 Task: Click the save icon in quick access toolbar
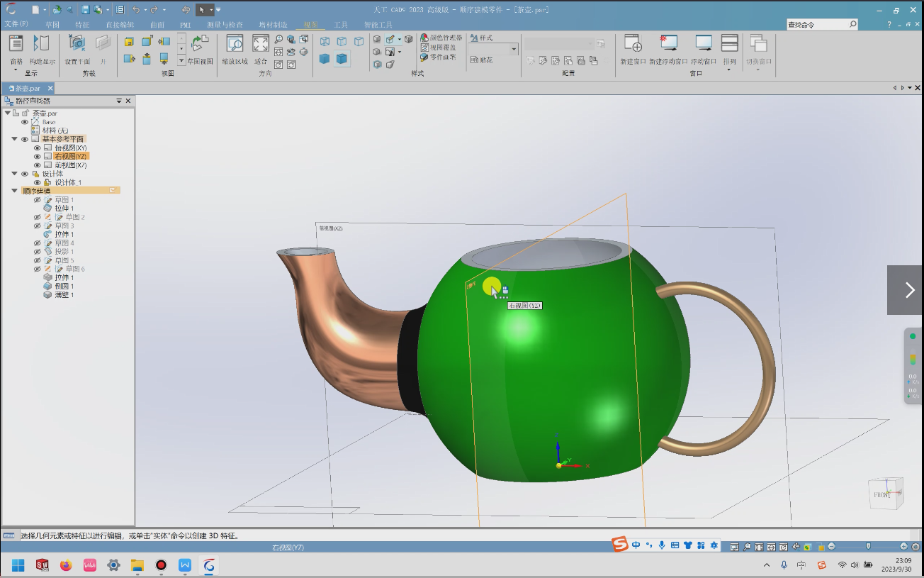click(x=85, y=10)
